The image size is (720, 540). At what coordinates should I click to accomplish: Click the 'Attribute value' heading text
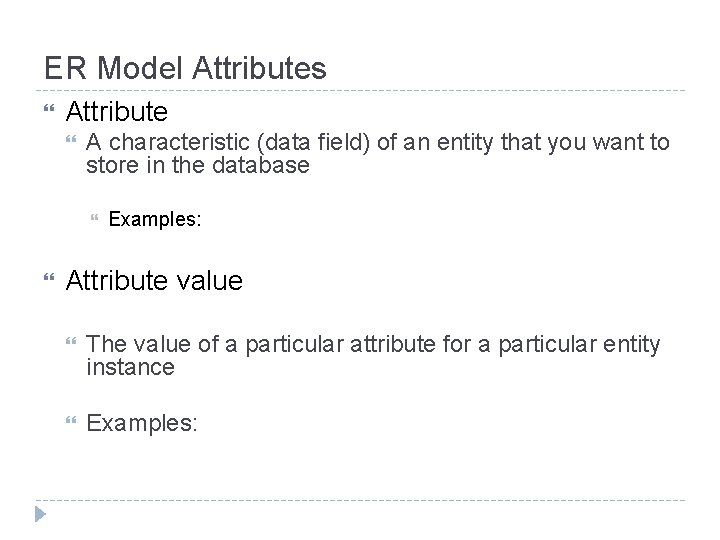pyautogui.click(x=154, y=281)
